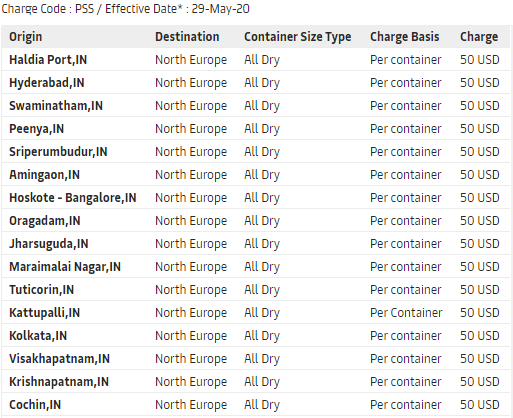Click the Destination column header
Image resolution: width=513 pixels, height=418 pixels.
click(187, 37)
